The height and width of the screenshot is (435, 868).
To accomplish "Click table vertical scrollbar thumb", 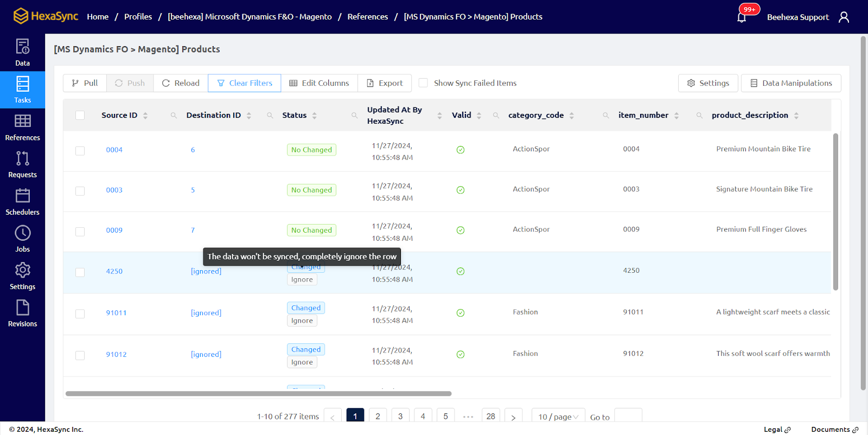I will pos(835,212).
